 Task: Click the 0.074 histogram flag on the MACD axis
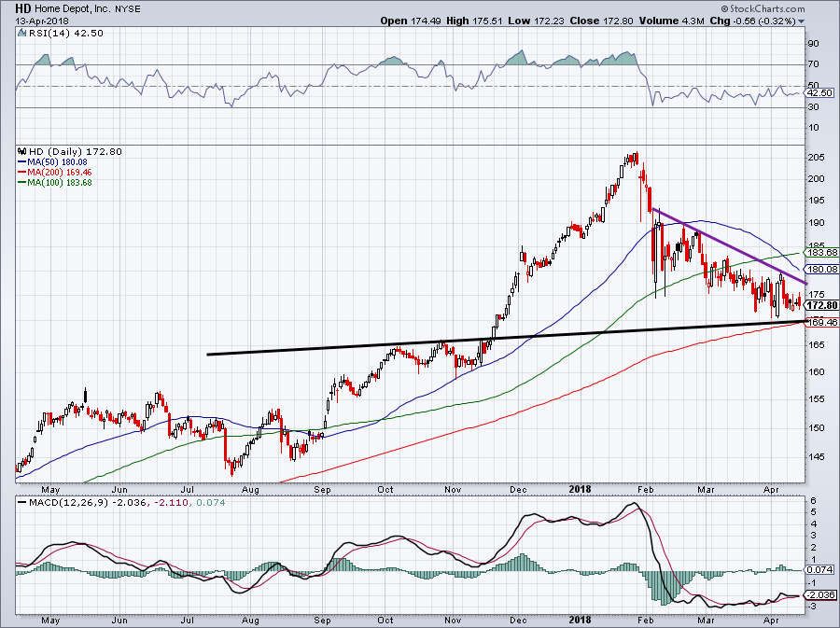[819, 569]
